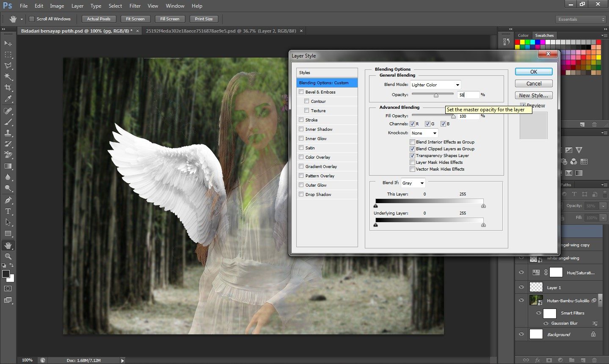This screenshot has width=609, height=364.
Task: Open the Blend If channel dropdown
Action: [413, 183]
